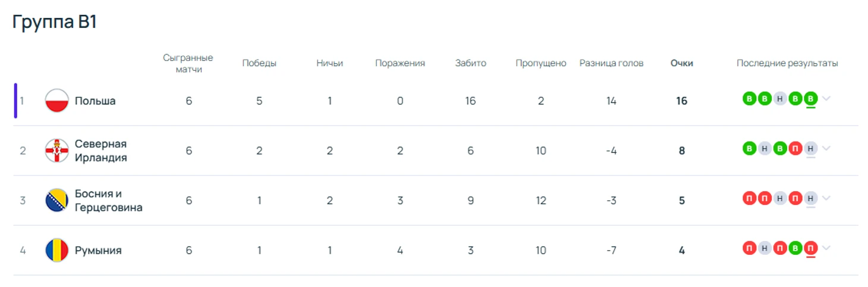Select Northern Ireland's red loss badge
868x287 pixels.
point(795,148)
